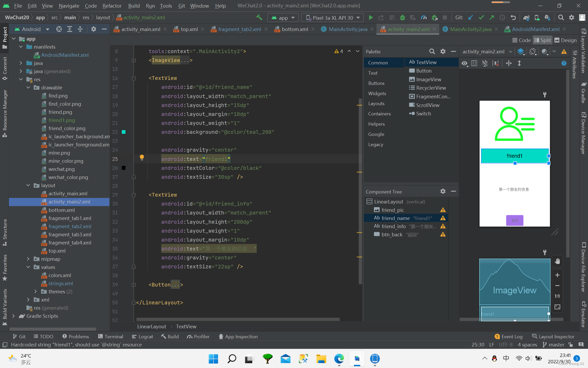
Task: Open IDE settings gear in top toolbar
Action: 571,18
